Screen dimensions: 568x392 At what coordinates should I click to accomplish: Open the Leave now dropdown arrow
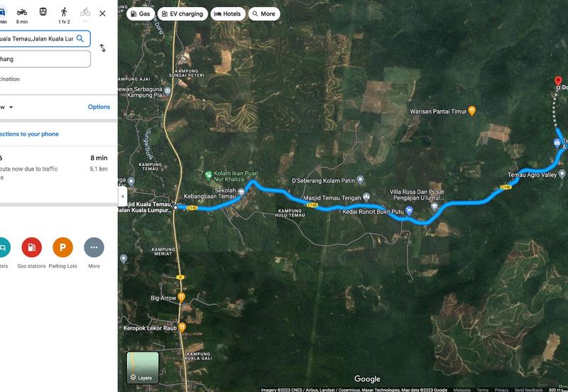click(x=11, y=107)
